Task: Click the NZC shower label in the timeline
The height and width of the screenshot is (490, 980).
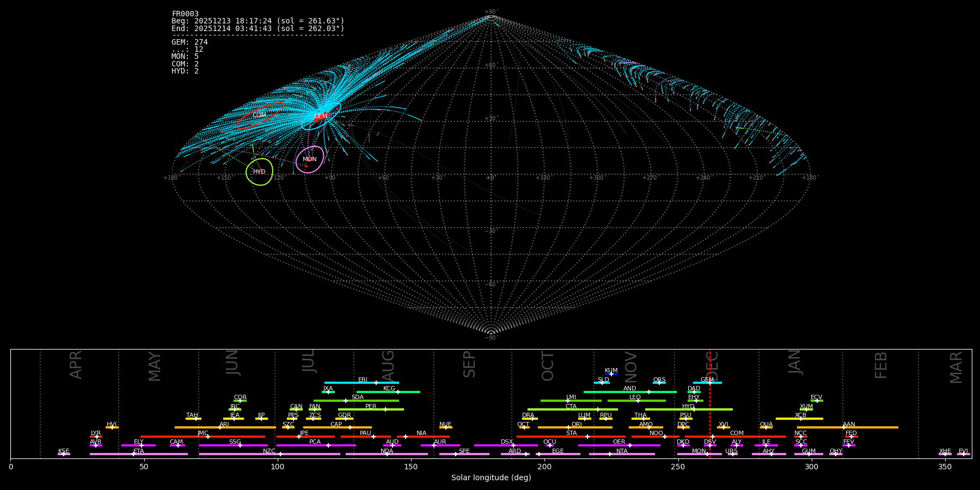Action: click(269, 451)
